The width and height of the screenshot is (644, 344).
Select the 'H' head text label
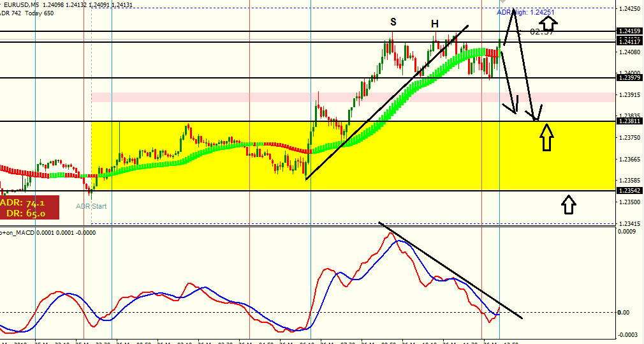435,24
